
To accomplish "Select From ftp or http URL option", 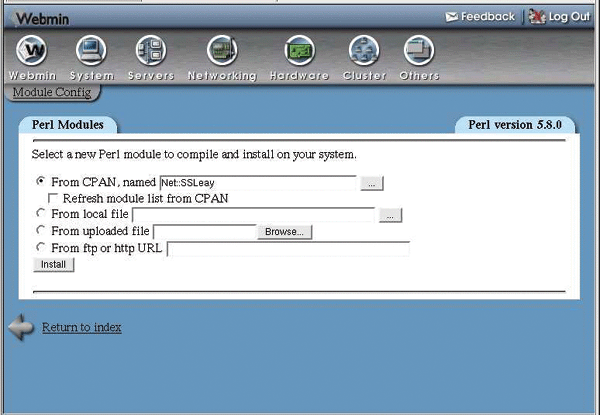I will pyautogui.click(x=41, y=248).
